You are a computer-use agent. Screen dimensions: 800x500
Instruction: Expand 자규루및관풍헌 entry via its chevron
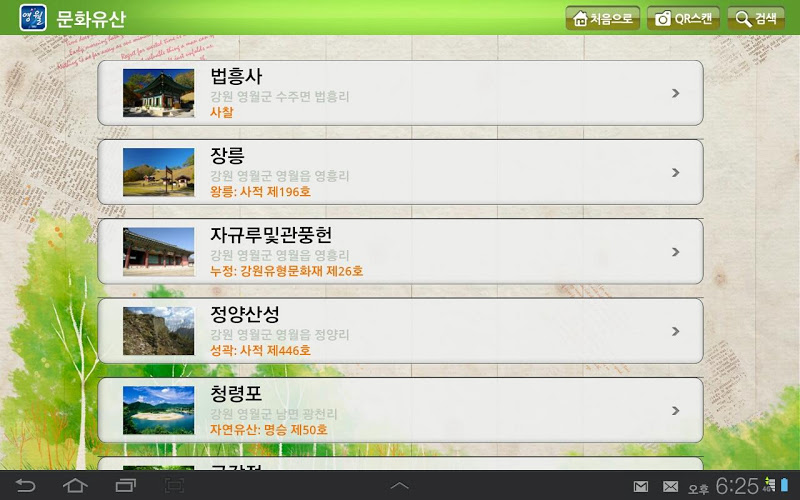(676, 252)
